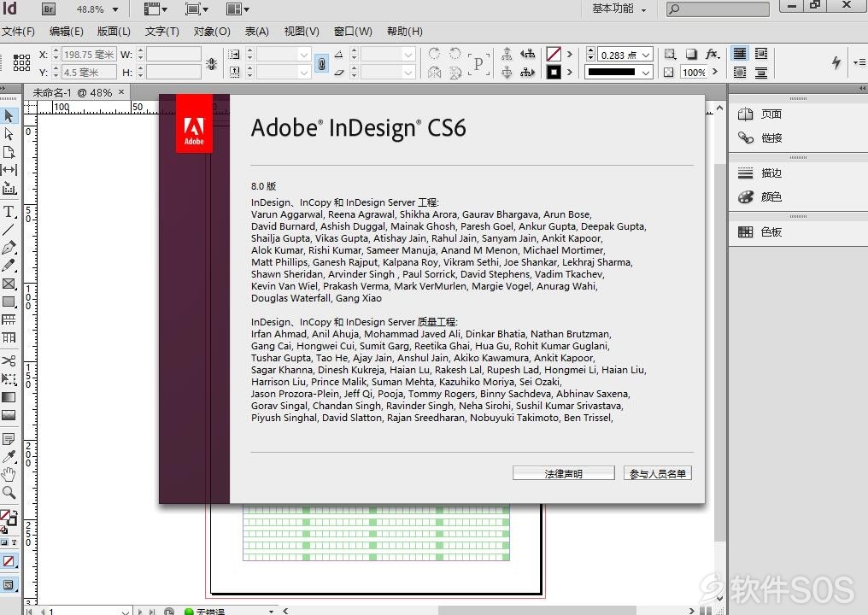Select the Direct Selection tool
Screen dimensions: 868x615
pyautogui.click(x=9, y=134)
